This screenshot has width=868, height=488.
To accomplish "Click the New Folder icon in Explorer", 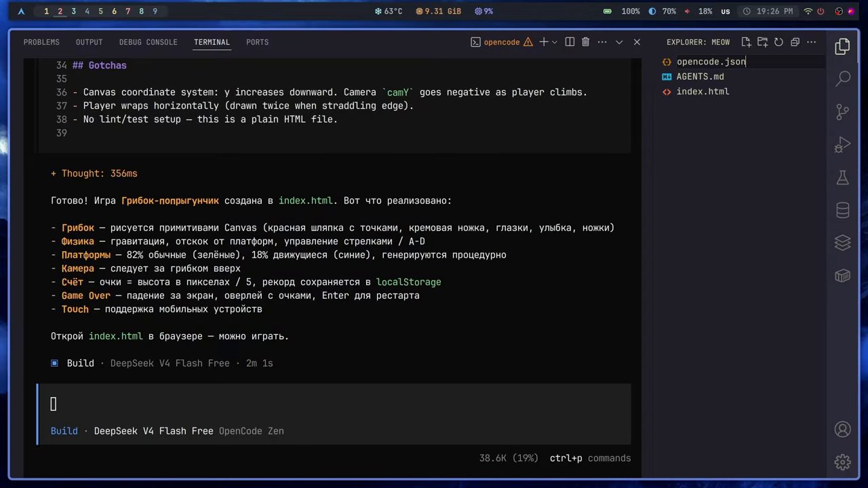I will click(x=762, y=42).
